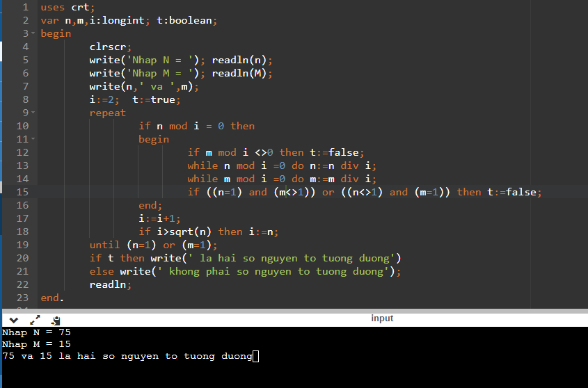Expand the console to fullscreen with arrows icon
588x388 pixels.
tap(35, 320)
